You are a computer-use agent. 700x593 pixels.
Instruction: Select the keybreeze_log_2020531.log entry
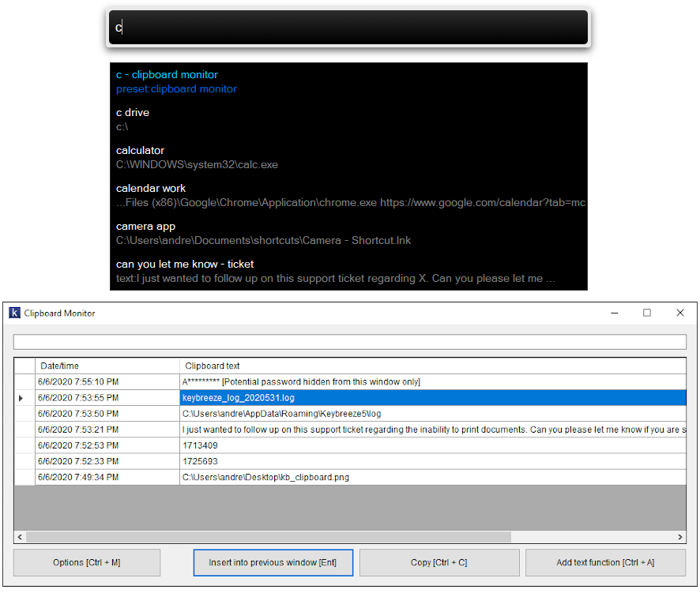[433, 398]
